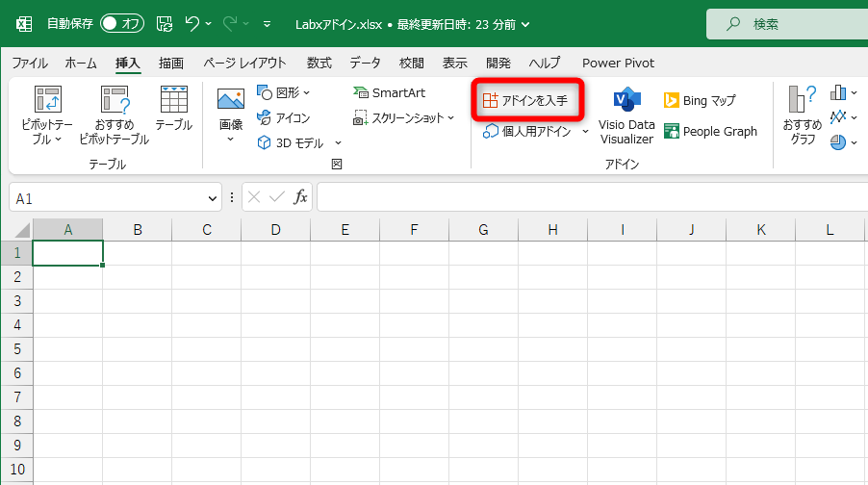Switch to the ホーム tab
The image size is (868, 485).
[x=81, y=64]
